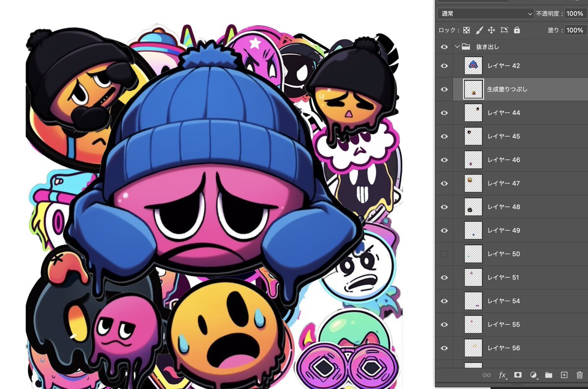This screenshot has width=588, height=389.
Task: Toggle the eye icon for レイヤー 54
Action: tap(444, 301)
